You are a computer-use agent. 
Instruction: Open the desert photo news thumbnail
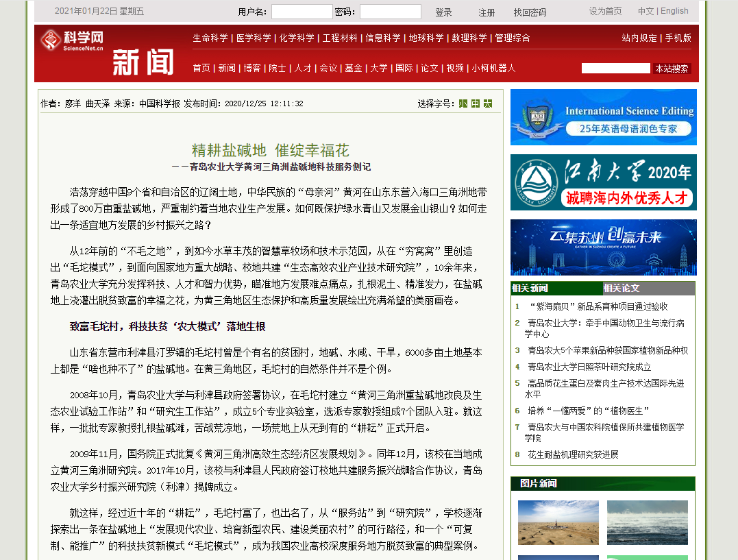(558, 522)
